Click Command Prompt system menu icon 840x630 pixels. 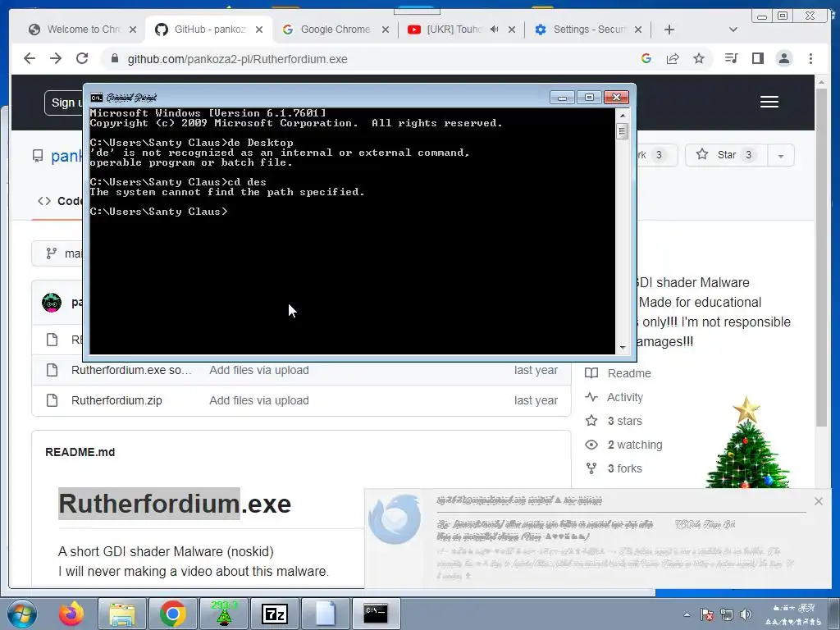click(x=97, y=98)
